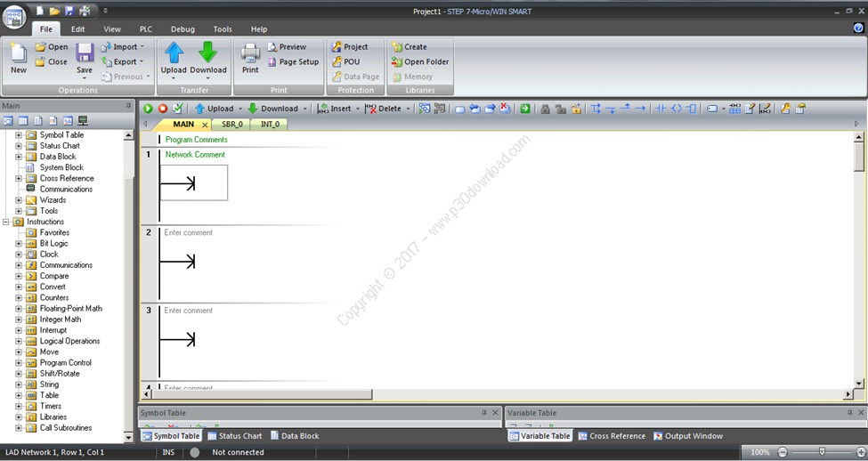Open Insert dropdown arrow in editor toolbar

(358, 109)
